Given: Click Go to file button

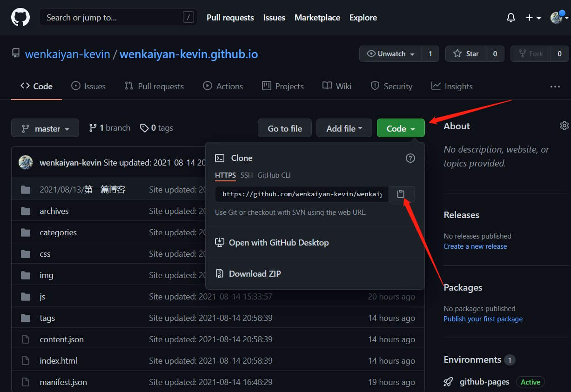Looking at the screenshot, I should 285,128.
